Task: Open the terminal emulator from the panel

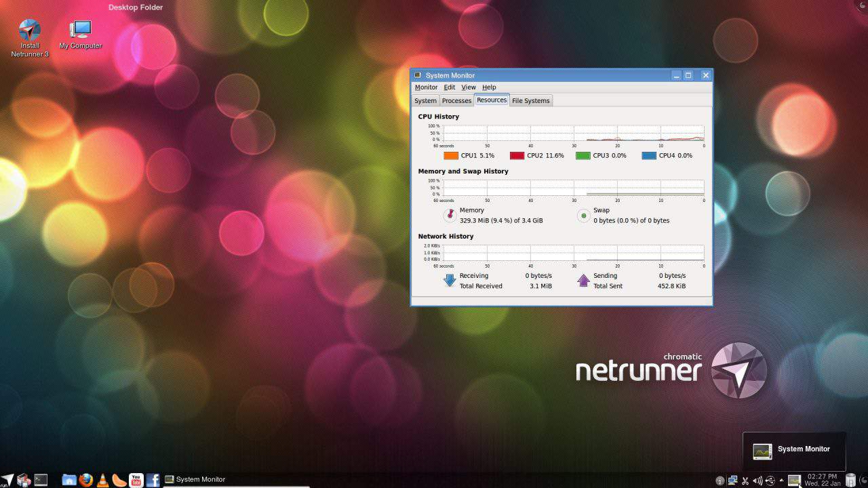Action: (40, 479)
